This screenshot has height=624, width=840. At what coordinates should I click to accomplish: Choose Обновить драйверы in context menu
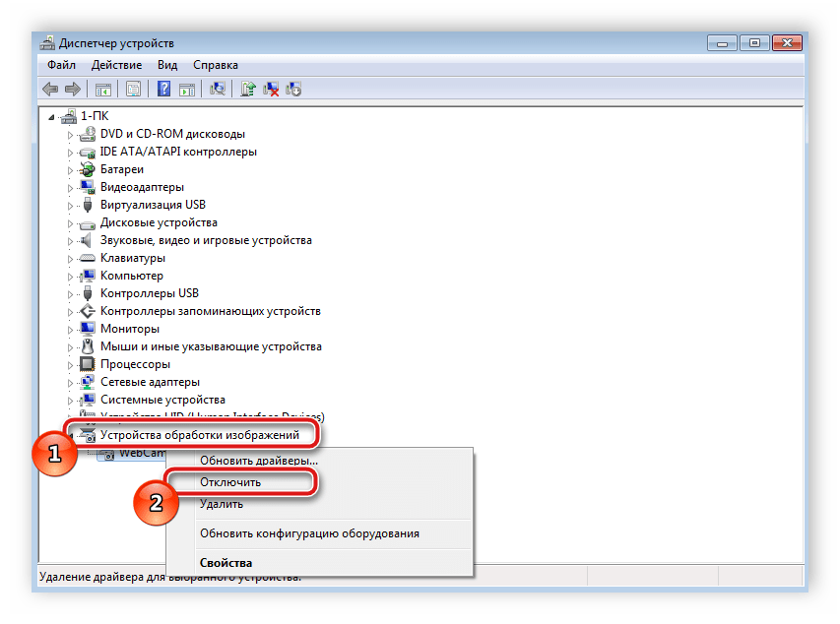pos(258,460)
